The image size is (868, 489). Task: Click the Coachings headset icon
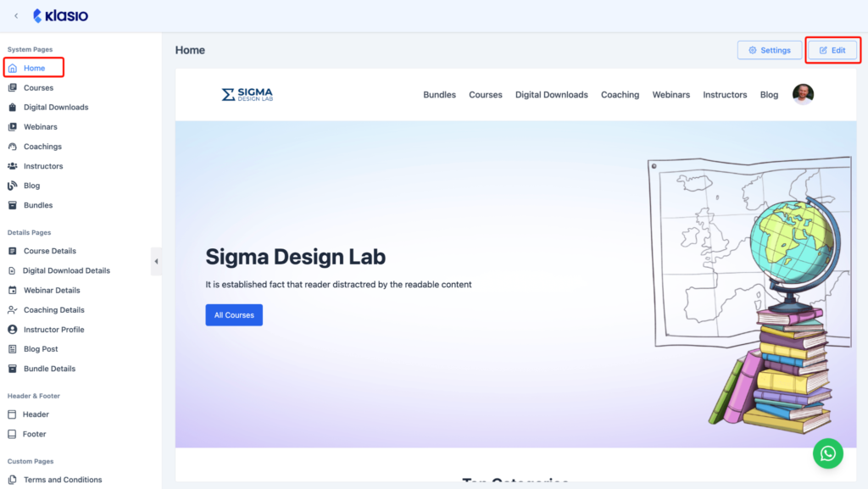point(12,147)
